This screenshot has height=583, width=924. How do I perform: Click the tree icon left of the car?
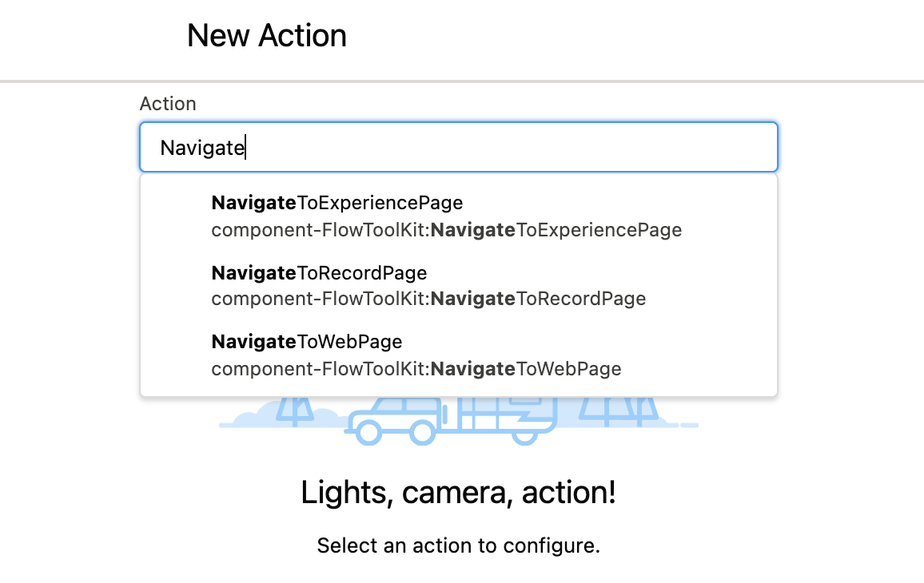[297, 409]
